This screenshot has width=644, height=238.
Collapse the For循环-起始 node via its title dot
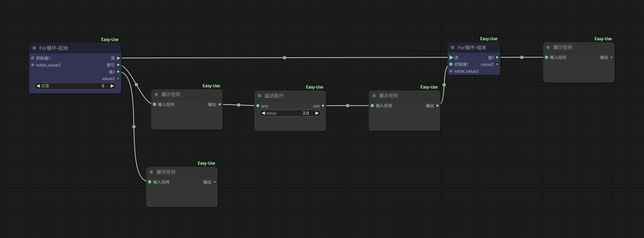(x=34, y=48)
